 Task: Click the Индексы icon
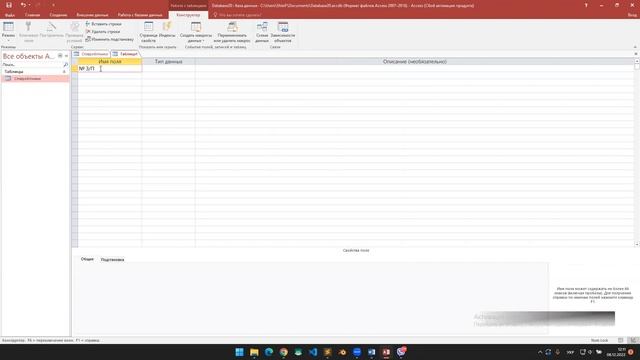click(x=167, y=27)
